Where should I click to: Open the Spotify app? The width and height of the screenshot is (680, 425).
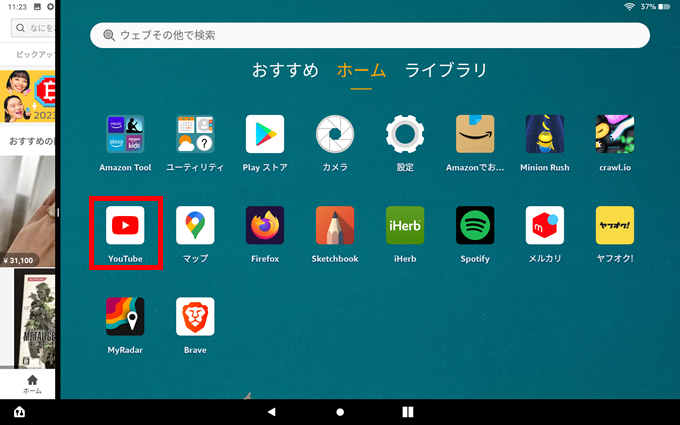point(475,225)
